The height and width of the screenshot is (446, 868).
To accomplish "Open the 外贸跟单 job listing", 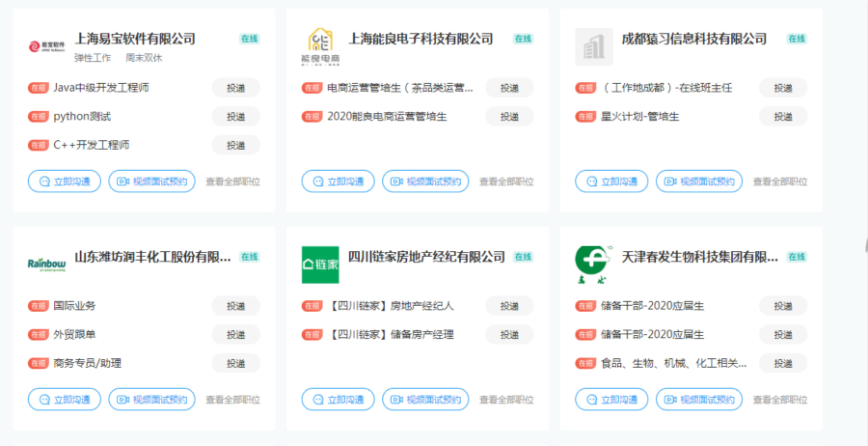I will point(74,335).
